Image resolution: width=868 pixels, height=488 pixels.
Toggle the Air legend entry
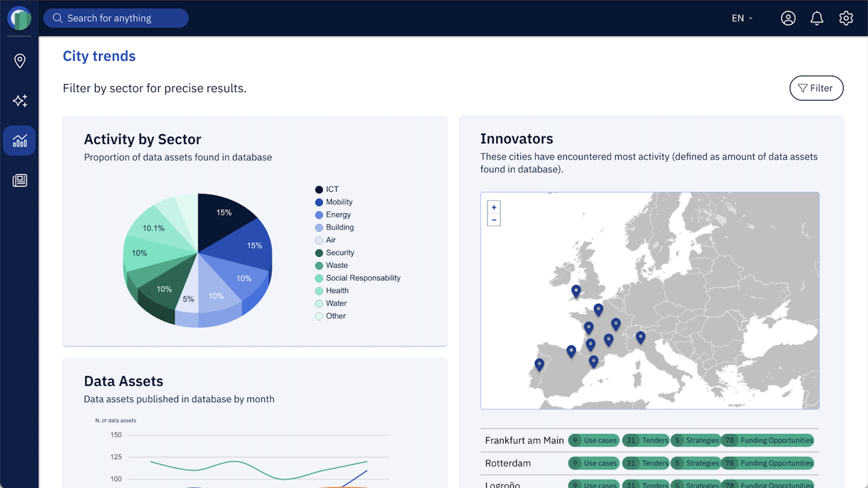click(325, 240)
